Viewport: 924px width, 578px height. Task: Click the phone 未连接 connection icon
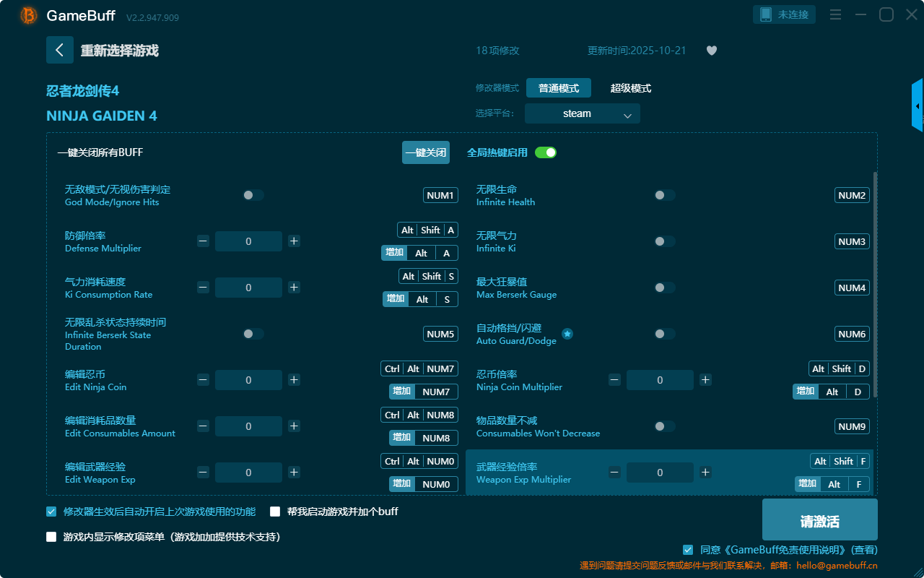pyautogui.click(x=766, y=14)
